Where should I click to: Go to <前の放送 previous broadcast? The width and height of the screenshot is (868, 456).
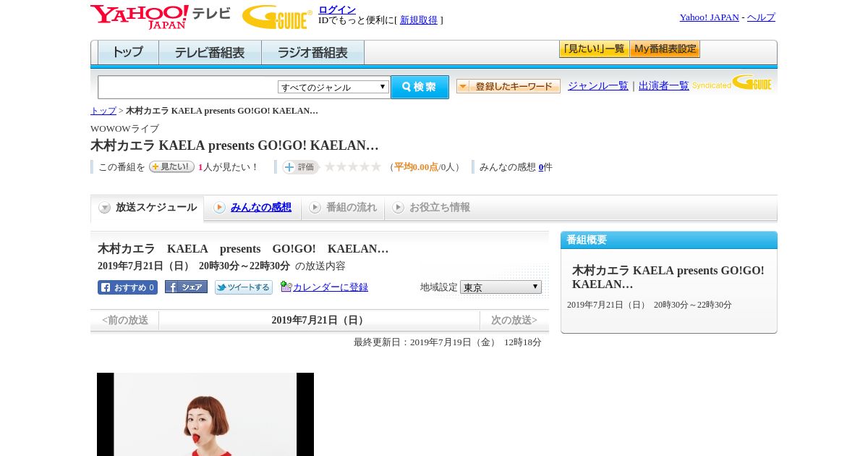(125, 320)
